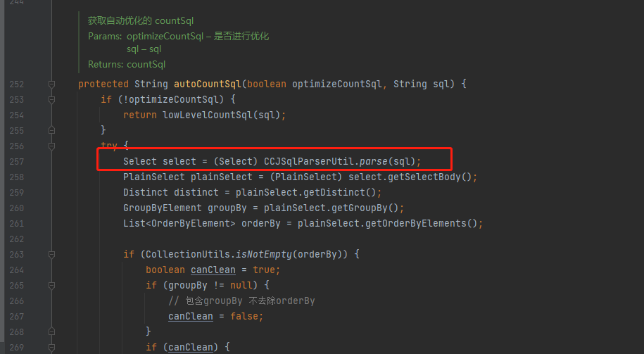Place the cursor on CCJSqlParserUtil class name

point(308,161)
